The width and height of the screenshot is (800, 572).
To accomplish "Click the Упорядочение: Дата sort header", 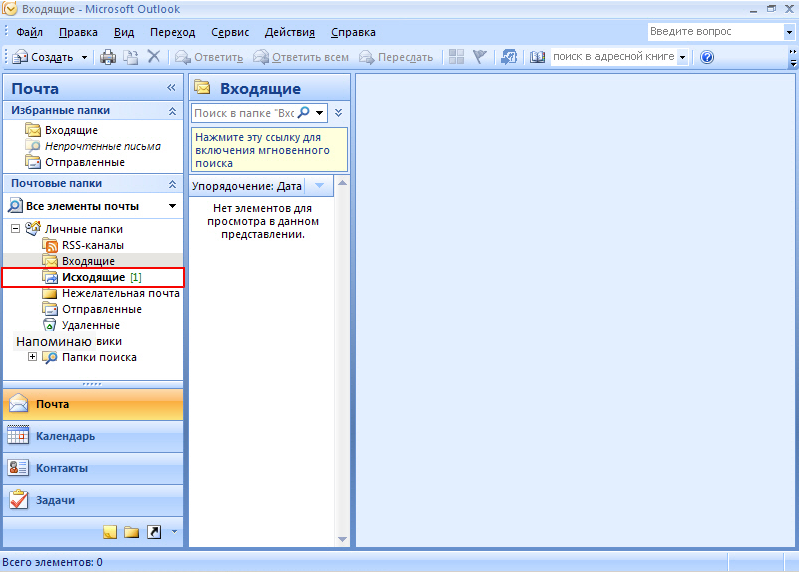I will click(x=247, y=186).
